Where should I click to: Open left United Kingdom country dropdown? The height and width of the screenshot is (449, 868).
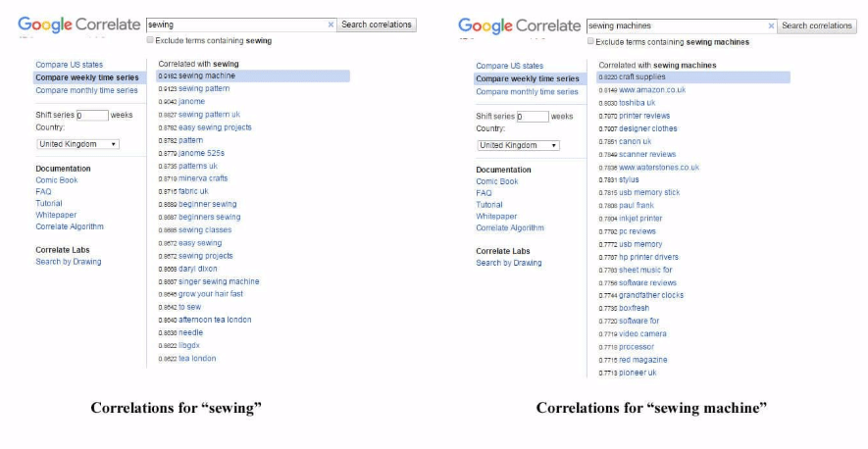pyautogui.click(x=77, y=144)
